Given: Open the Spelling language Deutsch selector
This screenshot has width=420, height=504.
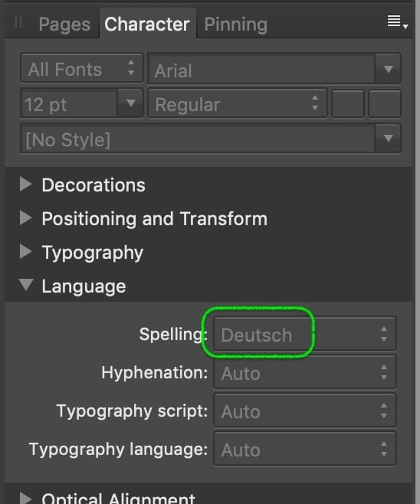Looking at the screenshot, I should point(305,334).
